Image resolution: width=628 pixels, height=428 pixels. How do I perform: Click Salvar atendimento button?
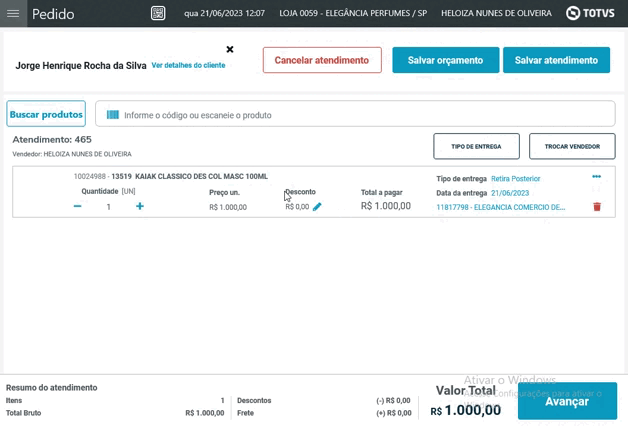pyautogui.click(x=556, y=60)
